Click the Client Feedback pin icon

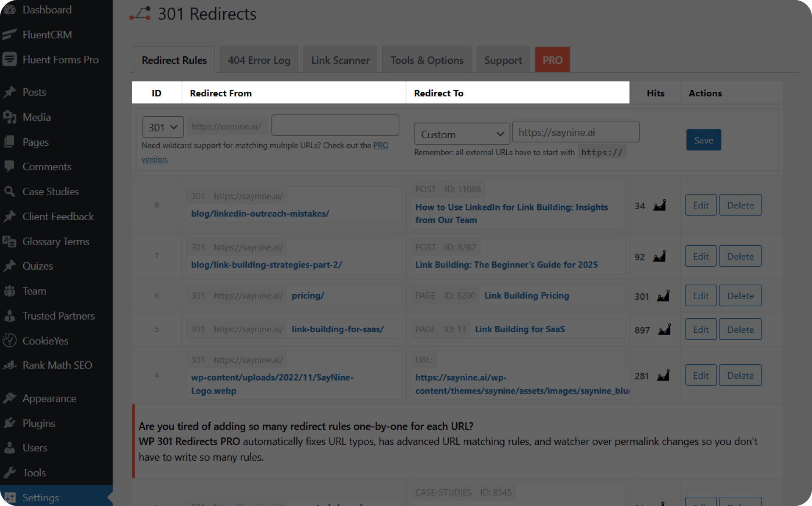click(10, 216)
